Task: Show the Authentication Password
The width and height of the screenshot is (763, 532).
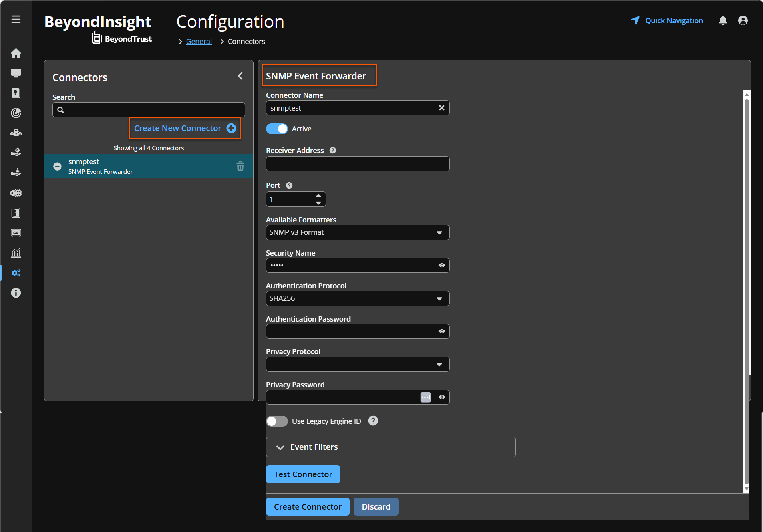Action: (x=442, y=331)
